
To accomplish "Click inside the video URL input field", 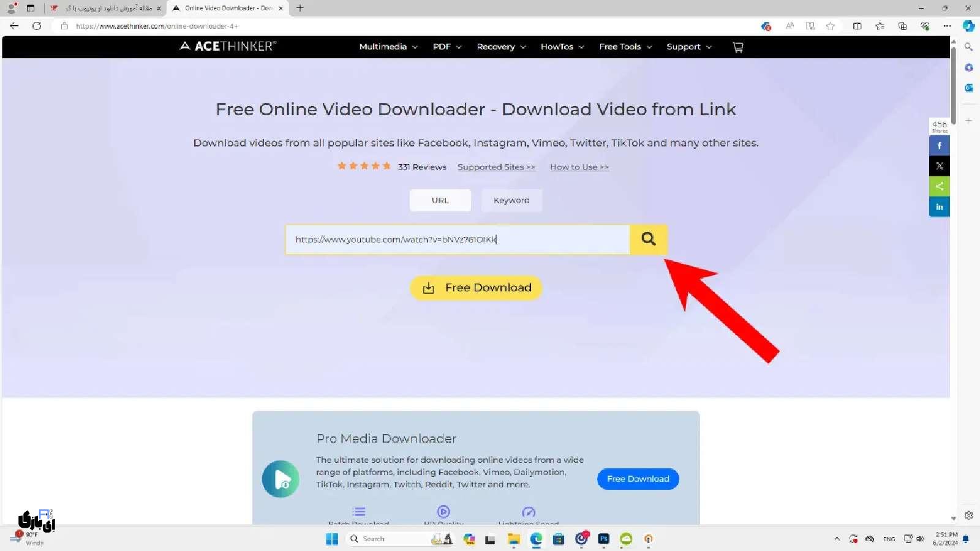I will (x=456, y=239).
